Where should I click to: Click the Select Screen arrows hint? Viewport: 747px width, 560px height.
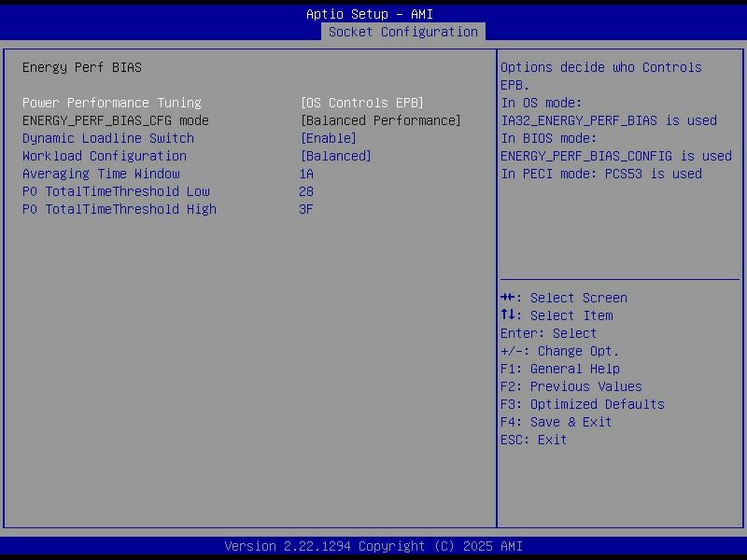[x=564, y=298]
